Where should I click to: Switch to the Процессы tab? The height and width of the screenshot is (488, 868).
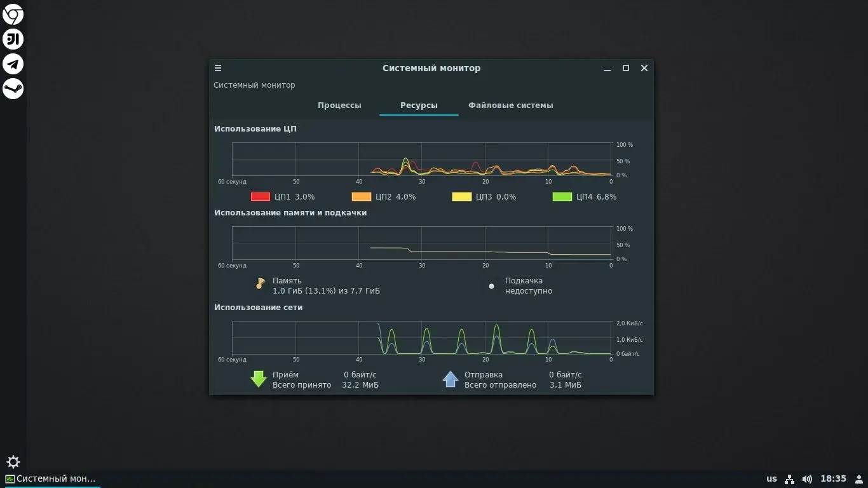(x=339, y=105)
